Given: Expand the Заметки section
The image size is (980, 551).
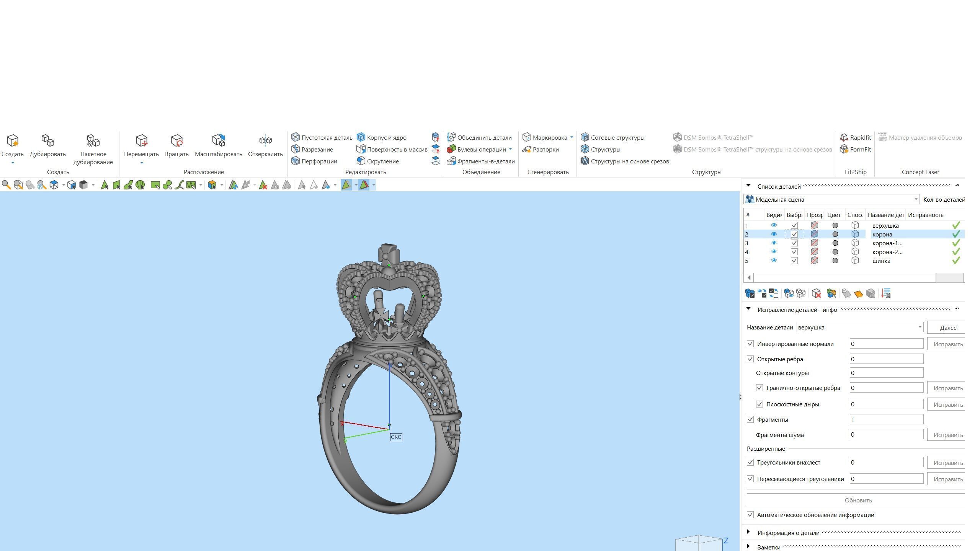Looking at the screenshot, I should (x=748, y=546).
